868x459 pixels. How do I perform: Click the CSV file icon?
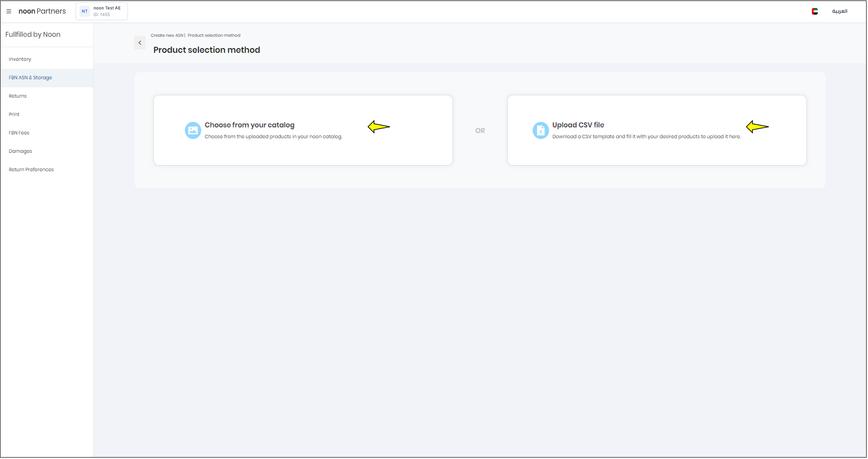(540, 130)
